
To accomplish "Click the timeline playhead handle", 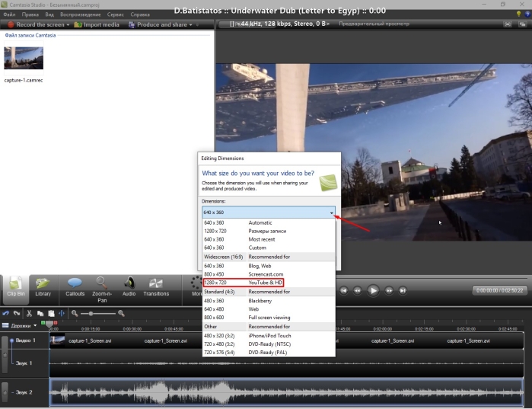I will (x=49, y=324).
